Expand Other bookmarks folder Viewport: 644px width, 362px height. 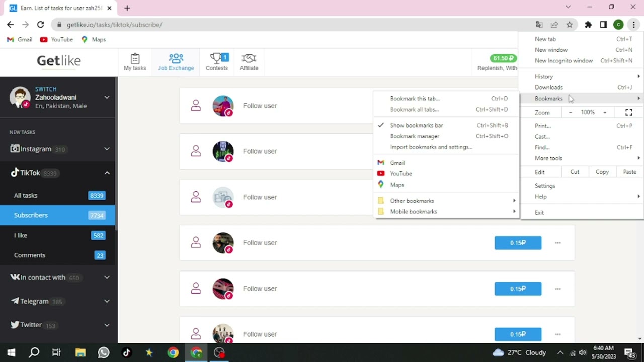pos(446,201)
